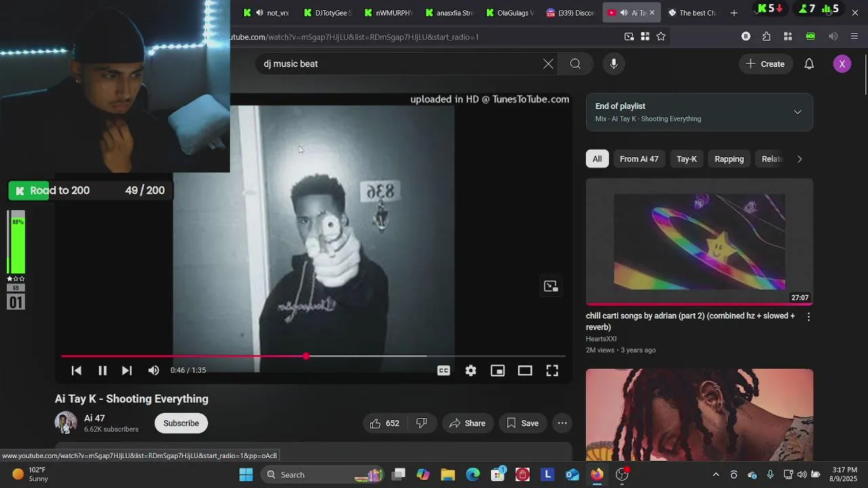Open the video player settings gear

pyautogui.click(x=471, y=370)
